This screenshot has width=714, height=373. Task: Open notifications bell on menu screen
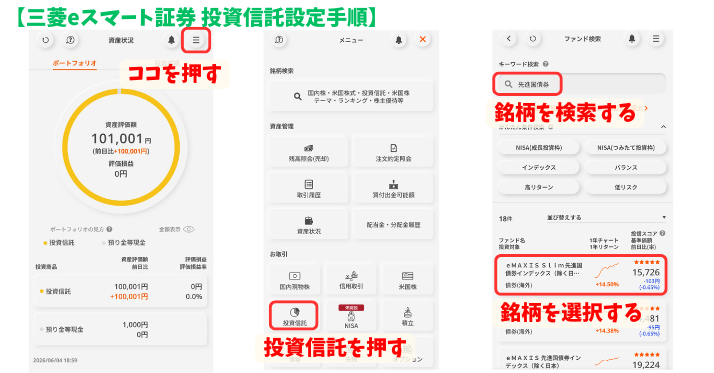click(x=398, y=40)
